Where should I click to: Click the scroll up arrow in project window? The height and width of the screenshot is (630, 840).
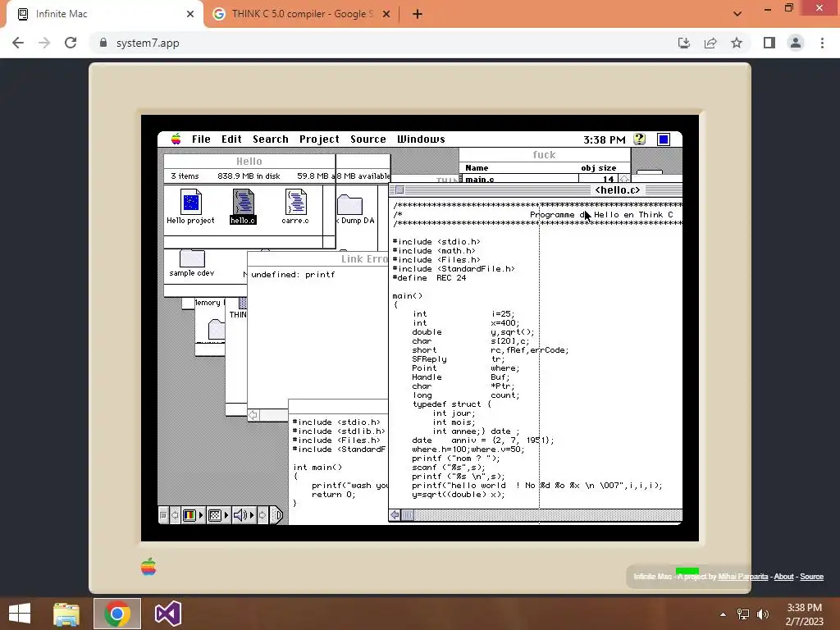(x=624, y=179)
